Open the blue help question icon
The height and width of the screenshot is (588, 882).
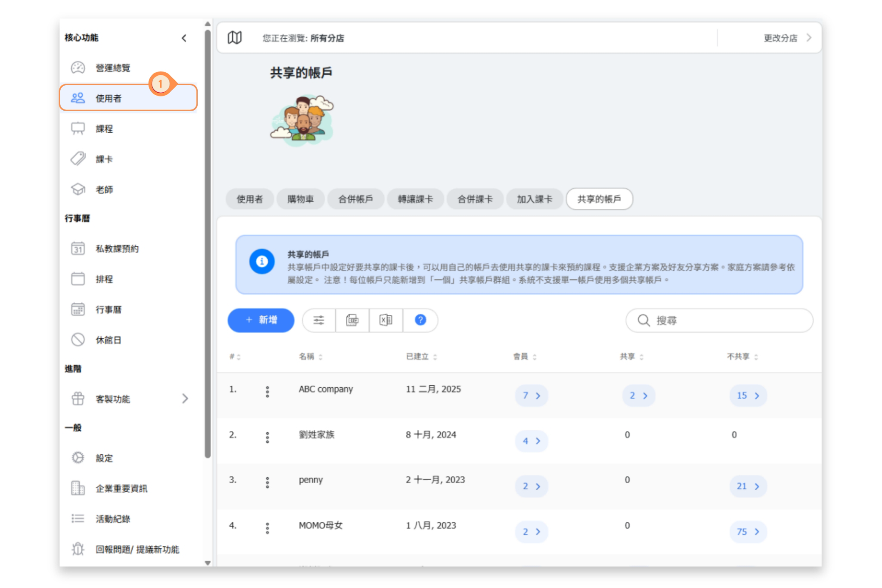[x=420, y=320]
